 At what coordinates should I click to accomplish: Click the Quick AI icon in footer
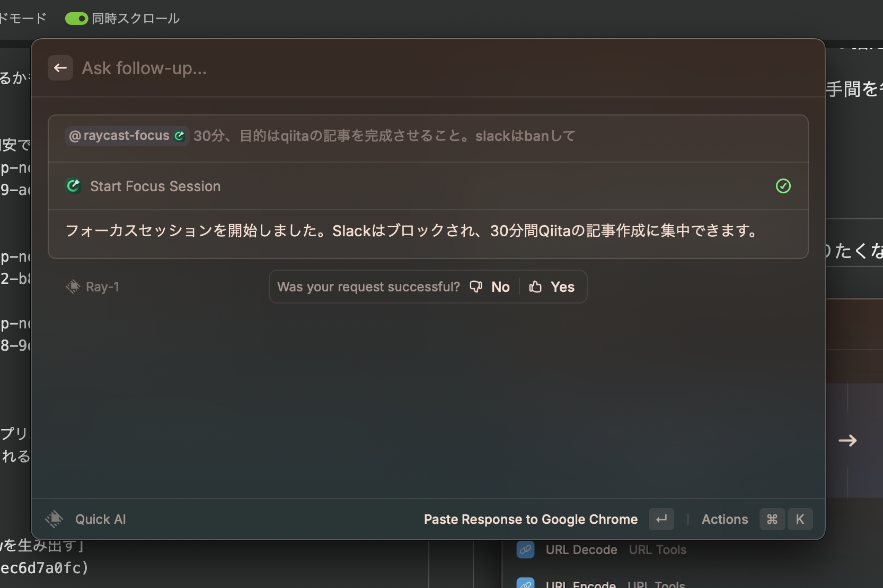pyautogui.click(x=54, y=519)
